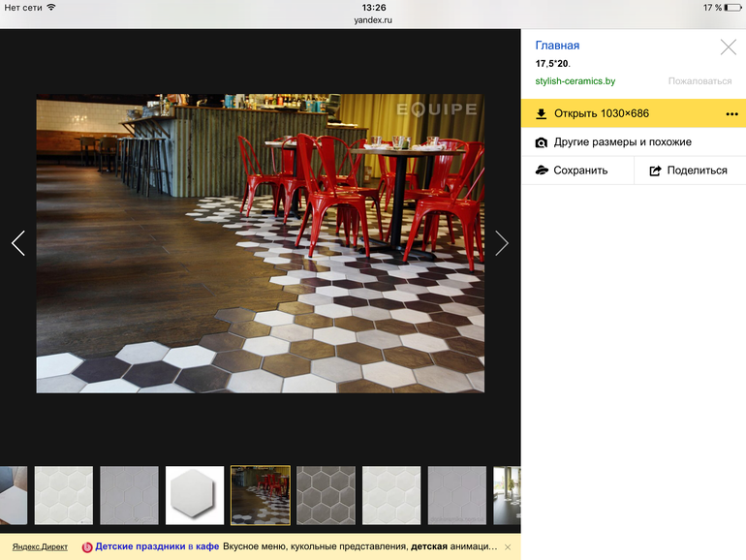Go to the next image with right arrow
This screenshot has width=746, height=560.
(x=501, y=243)
